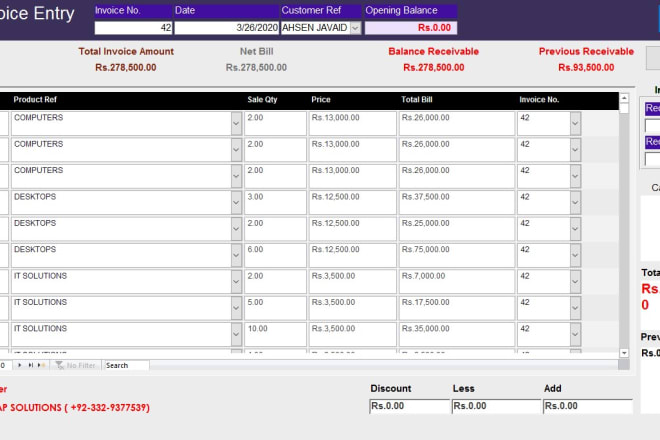Go to next record in navigation bar
Image resolution: width=660 pixels, height=440 pixels.
point(20,365)
